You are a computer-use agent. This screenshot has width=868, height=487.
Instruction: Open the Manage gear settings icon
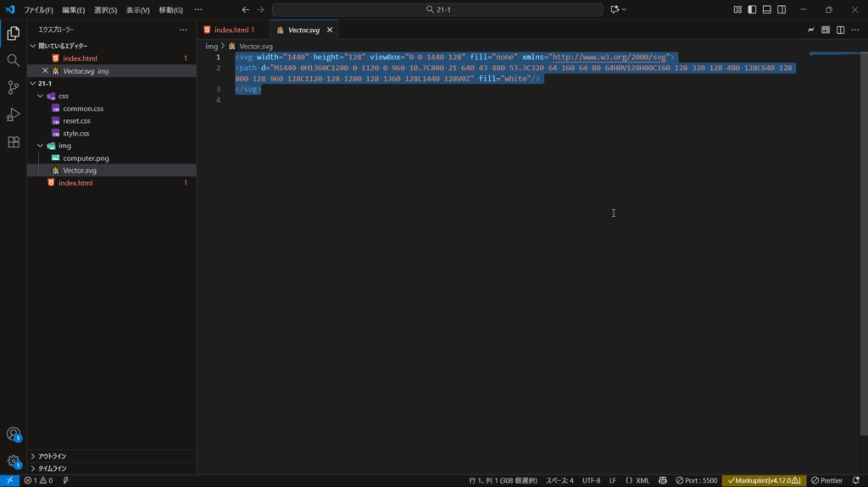click(14, 462)
